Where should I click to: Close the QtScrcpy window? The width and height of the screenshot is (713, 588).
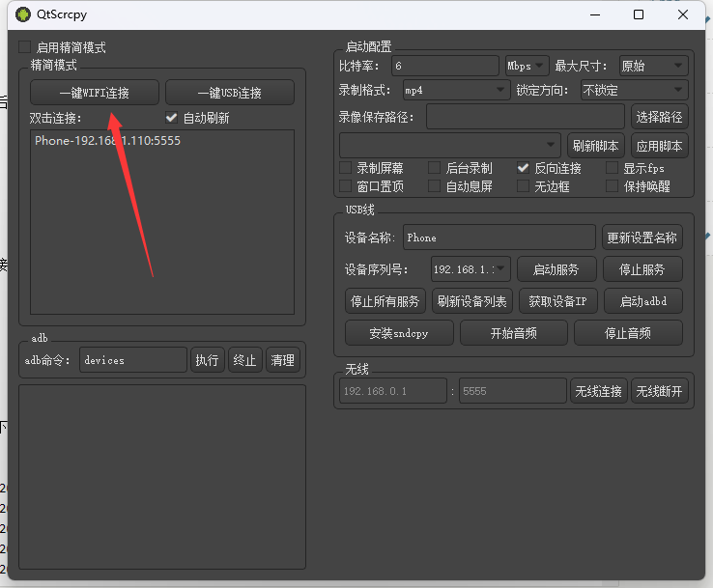682,14
